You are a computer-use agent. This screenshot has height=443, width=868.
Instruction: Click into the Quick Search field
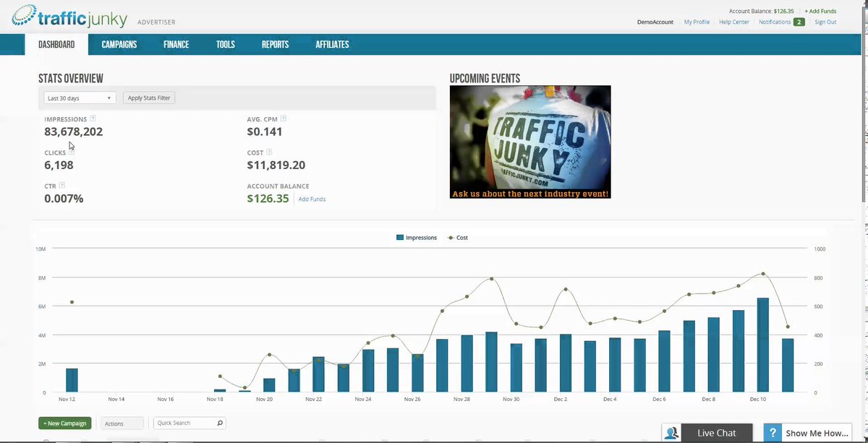[190, 423]
